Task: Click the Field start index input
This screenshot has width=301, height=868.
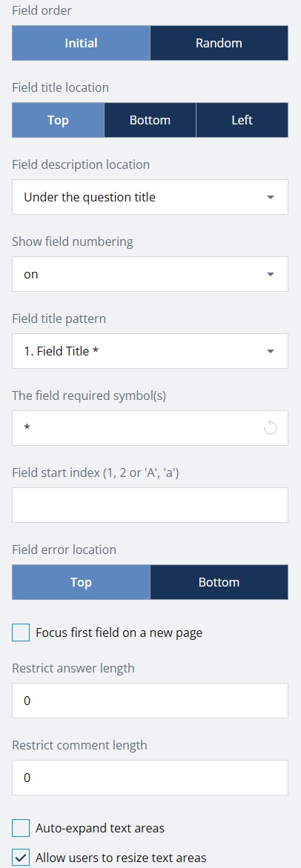Action: [150, 505]
